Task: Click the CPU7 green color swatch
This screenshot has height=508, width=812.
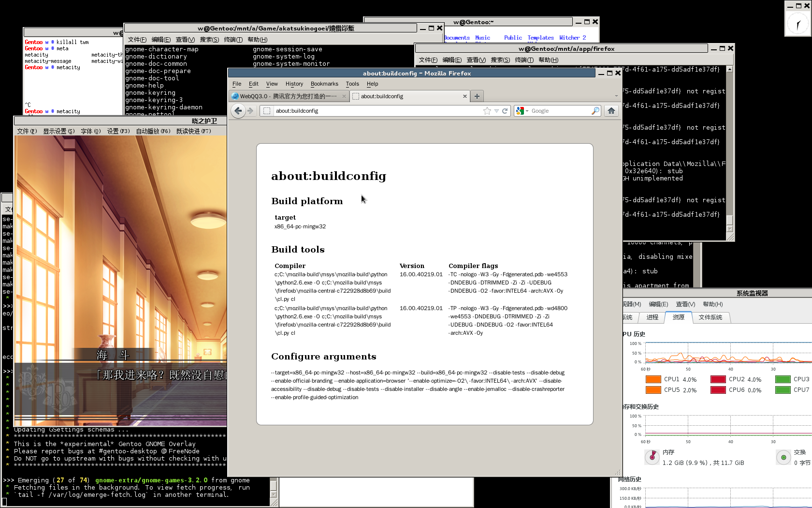Action: click(x=783, y=390)
